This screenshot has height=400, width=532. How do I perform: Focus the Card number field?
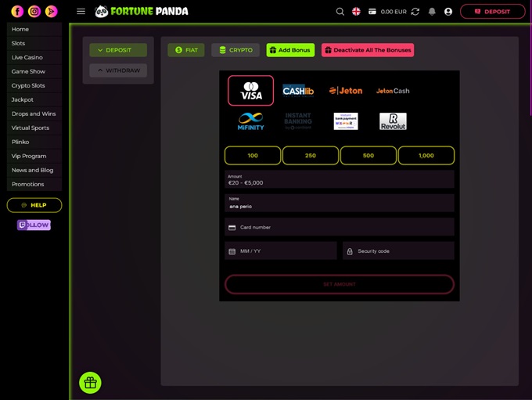(340, 227)
